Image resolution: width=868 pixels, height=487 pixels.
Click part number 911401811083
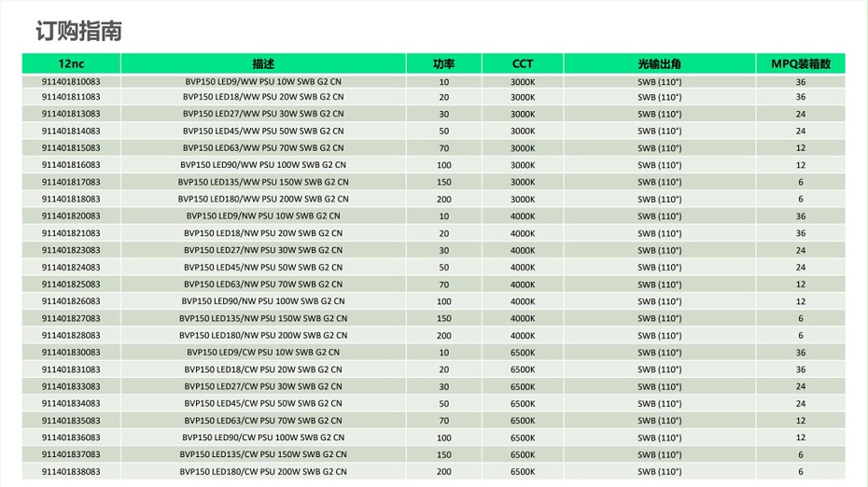tap(71, 97)
